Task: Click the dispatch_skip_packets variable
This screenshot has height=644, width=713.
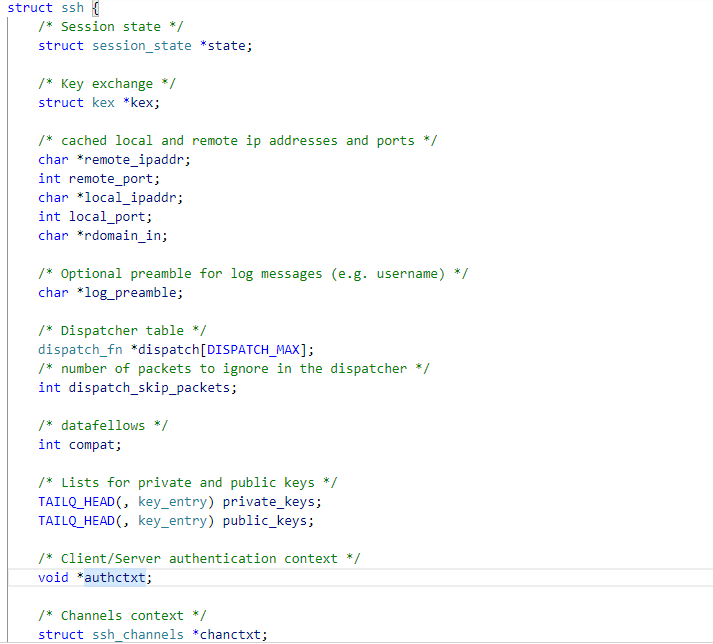Action: pos(152,388)
